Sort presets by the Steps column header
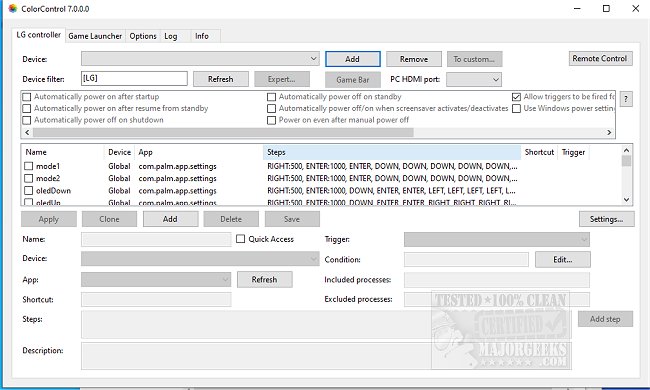Viewport: 650px width, 390px height. pos(392,152)
